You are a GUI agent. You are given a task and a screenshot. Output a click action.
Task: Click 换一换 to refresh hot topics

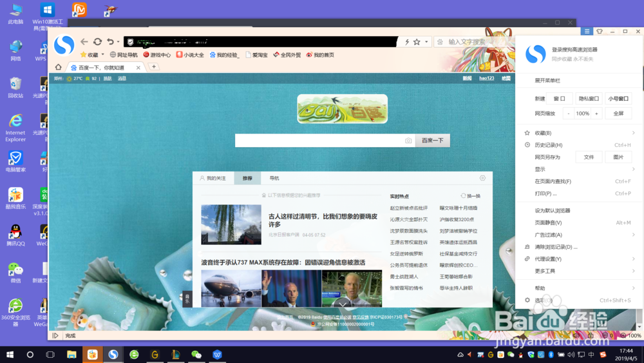pyautogui.click(x=471, y=196)
